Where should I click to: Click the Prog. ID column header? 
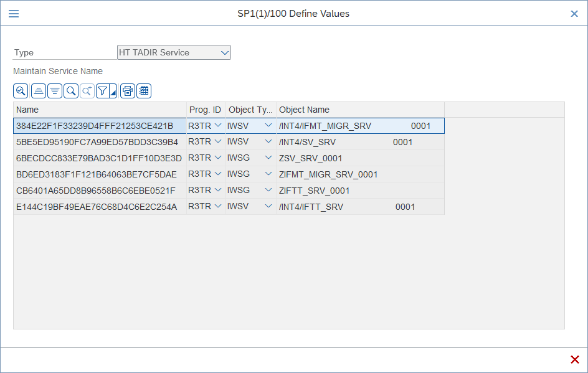coord(206,110)
